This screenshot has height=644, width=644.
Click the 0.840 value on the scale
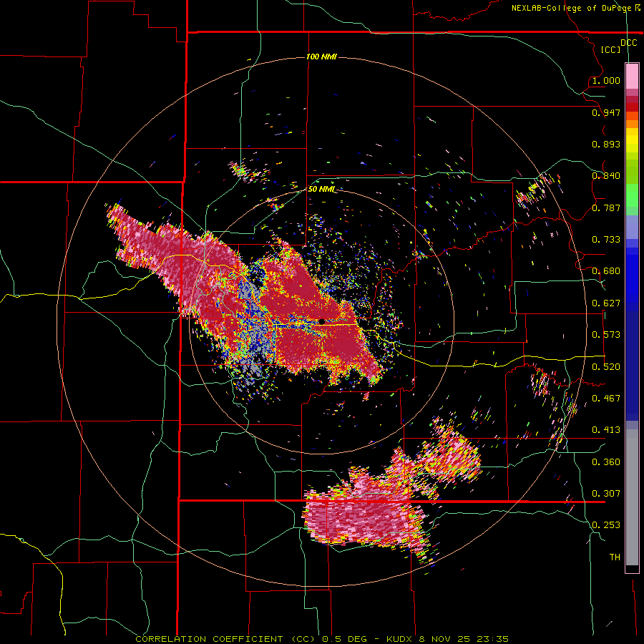coord(606,176)
